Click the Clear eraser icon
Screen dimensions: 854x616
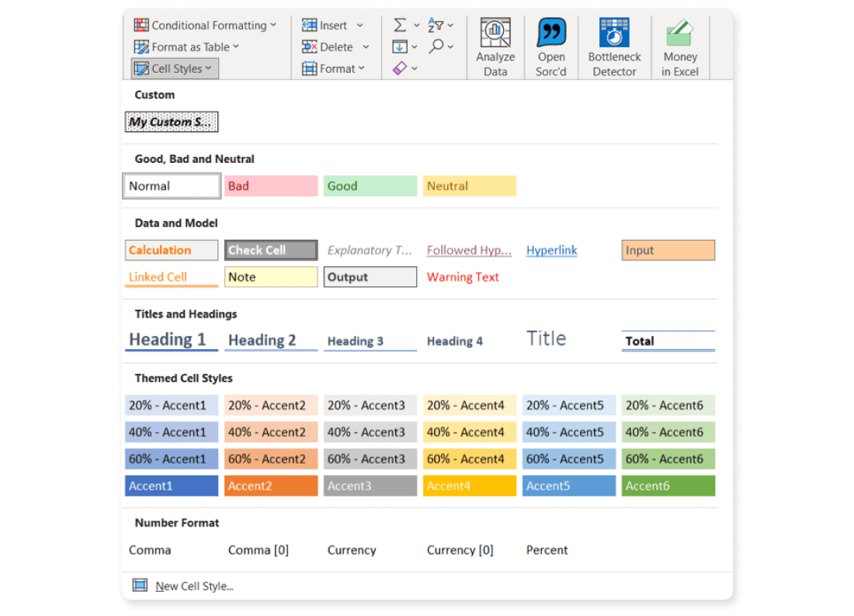pyautogui.click(x=400, y=68)
